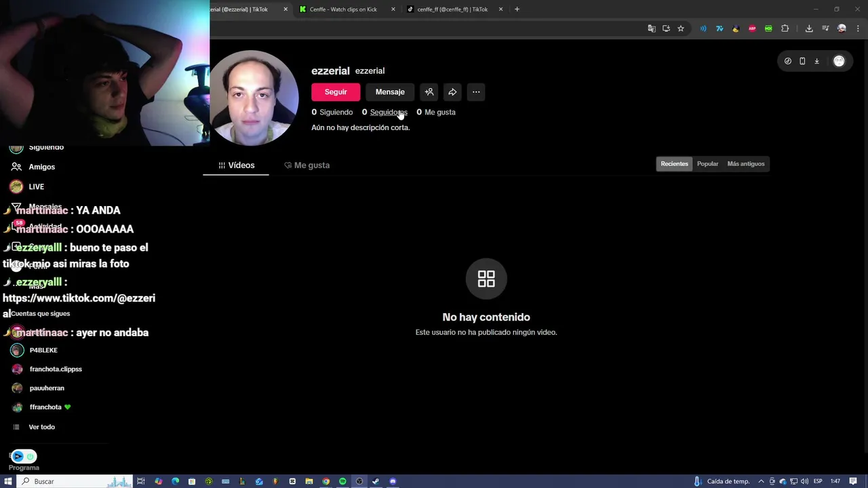The height and width of the screenshot is (488, 868).
Task: Click the add-friend person icon
Action: point(429,92)
